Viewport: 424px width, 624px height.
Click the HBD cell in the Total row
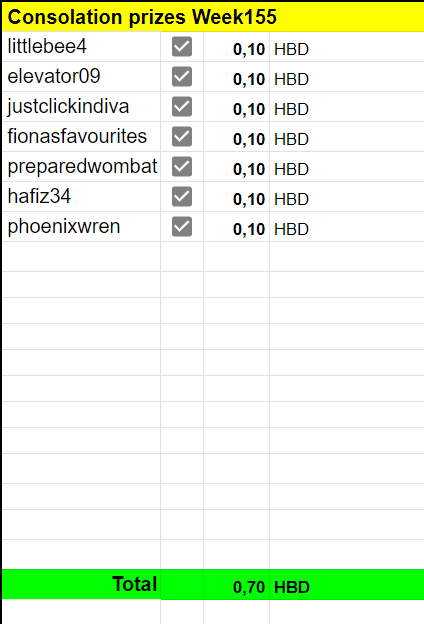[347, 584]
